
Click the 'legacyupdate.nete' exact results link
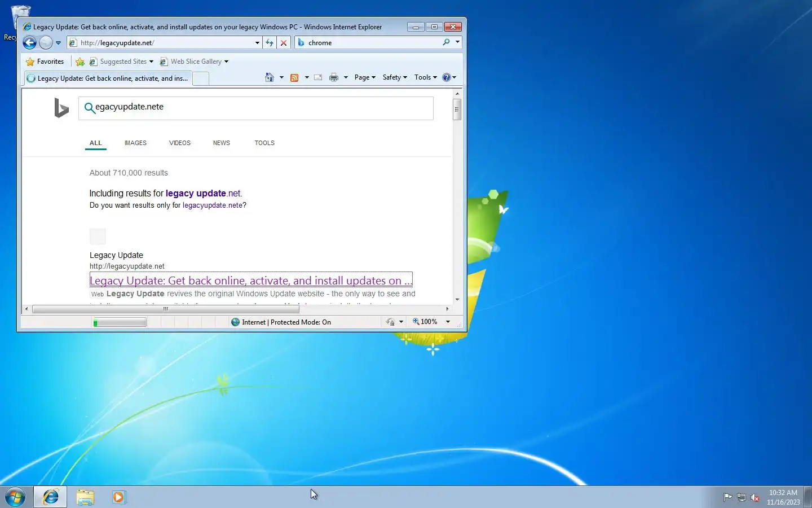pyautogui.click(x=213, y=205)
